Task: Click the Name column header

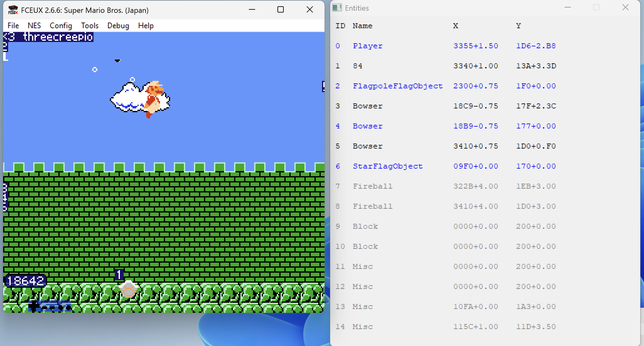Action: [362, 26]
